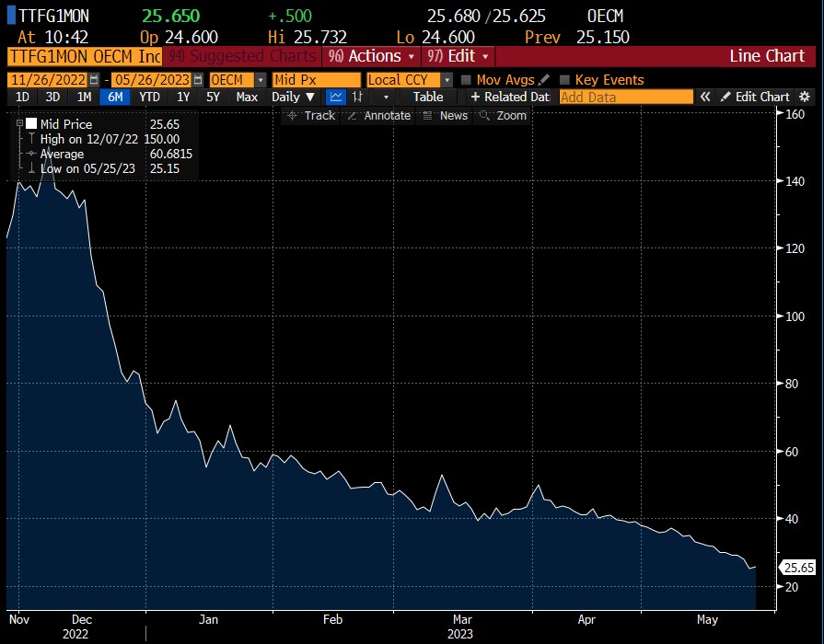Image resolution: width=824 pixels, height=644 pixels.
Task: Select the line chart type icon
Action: tap(337, 97)
